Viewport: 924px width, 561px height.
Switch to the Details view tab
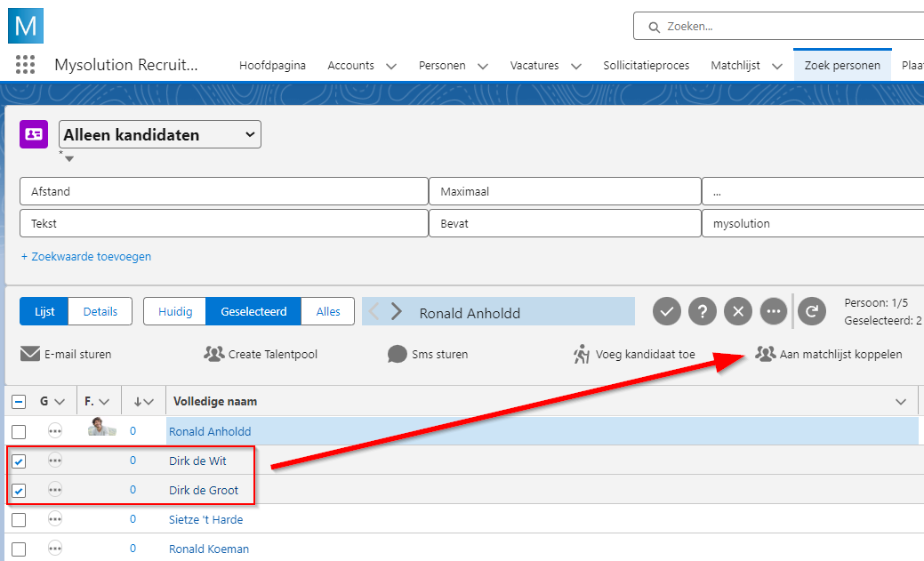(100, 311)
